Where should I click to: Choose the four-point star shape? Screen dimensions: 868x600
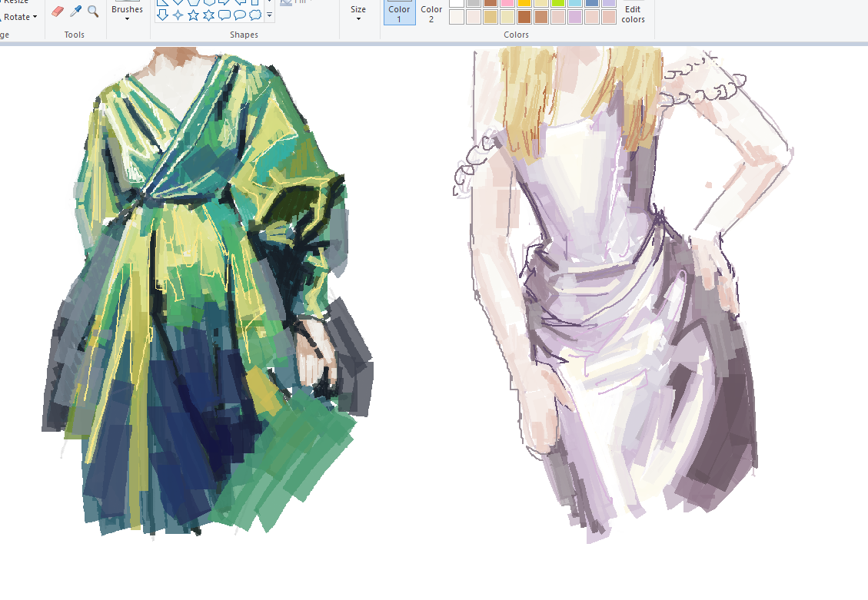178,15
